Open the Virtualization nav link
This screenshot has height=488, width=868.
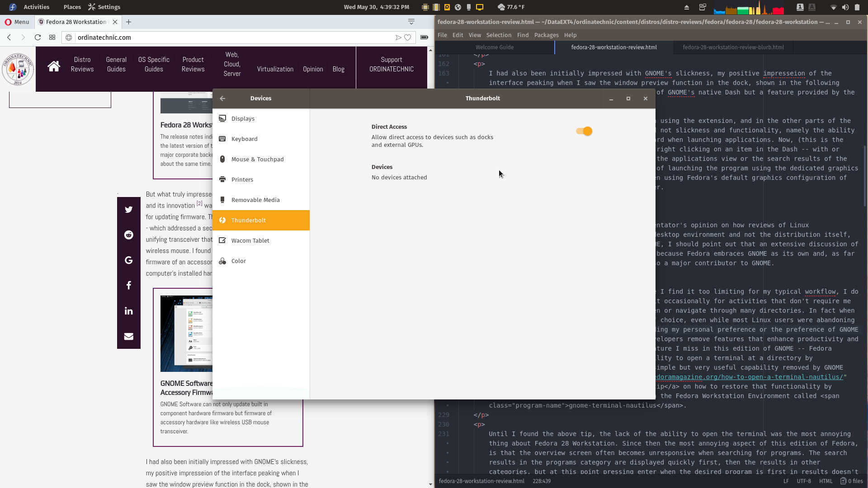pos(275,69)
